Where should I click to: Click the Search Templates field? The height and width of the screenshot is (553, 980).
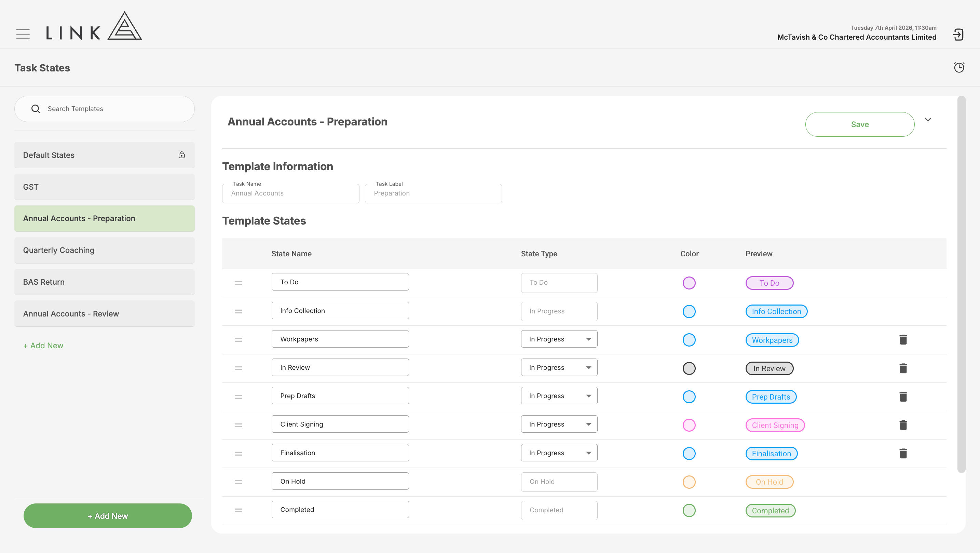point(104,109)
